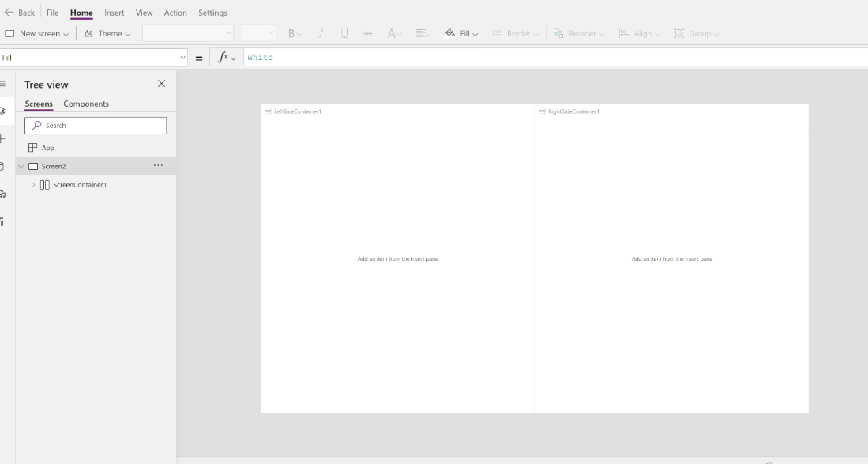Expand the left navigation hamburger menu

[x=3, y=84]
